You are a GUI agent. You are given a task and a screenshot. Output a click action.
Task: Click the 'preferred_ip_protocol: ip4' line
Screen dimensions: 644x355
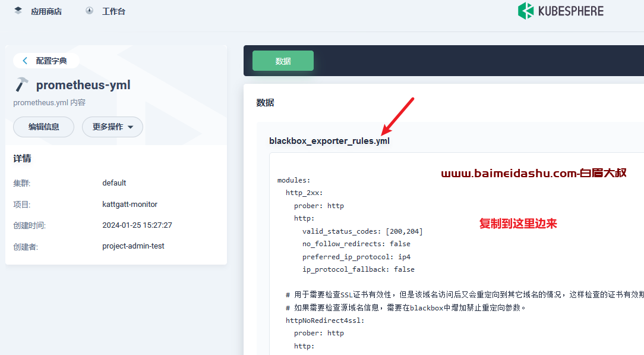[356, 257]
